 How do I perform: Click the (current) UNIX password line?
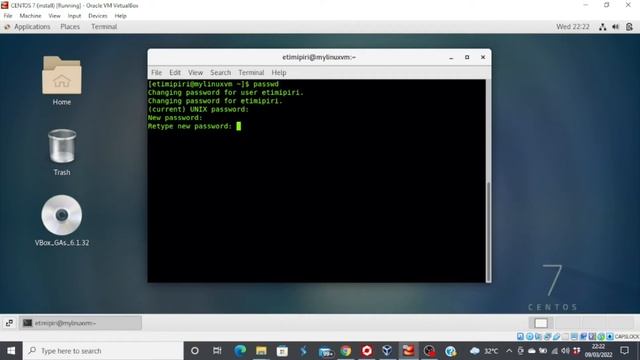pyautogui.click(x=198, y=109)
